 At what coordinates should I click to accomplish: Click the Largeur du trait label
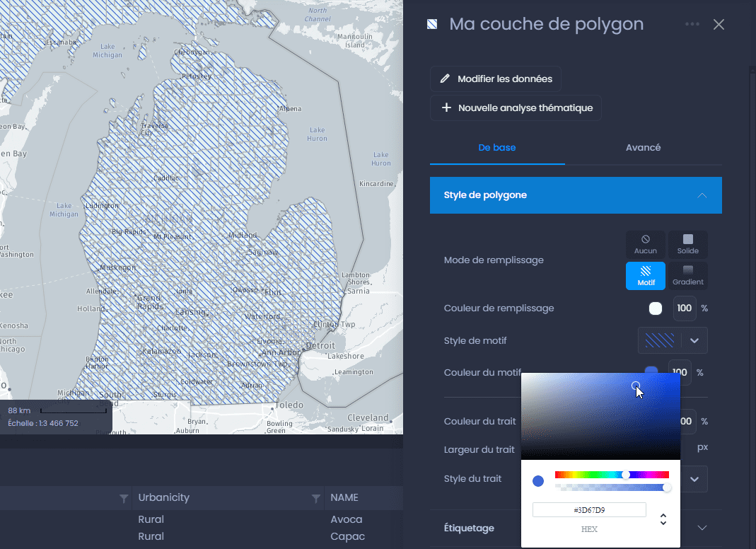[x=479, y=450]
